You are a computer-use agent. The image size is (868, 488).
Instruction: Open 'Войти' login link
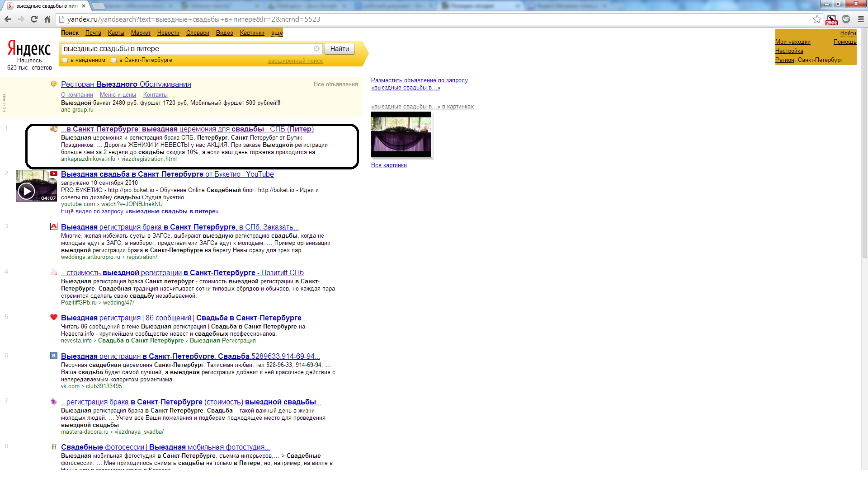click(x=848, y=33)
